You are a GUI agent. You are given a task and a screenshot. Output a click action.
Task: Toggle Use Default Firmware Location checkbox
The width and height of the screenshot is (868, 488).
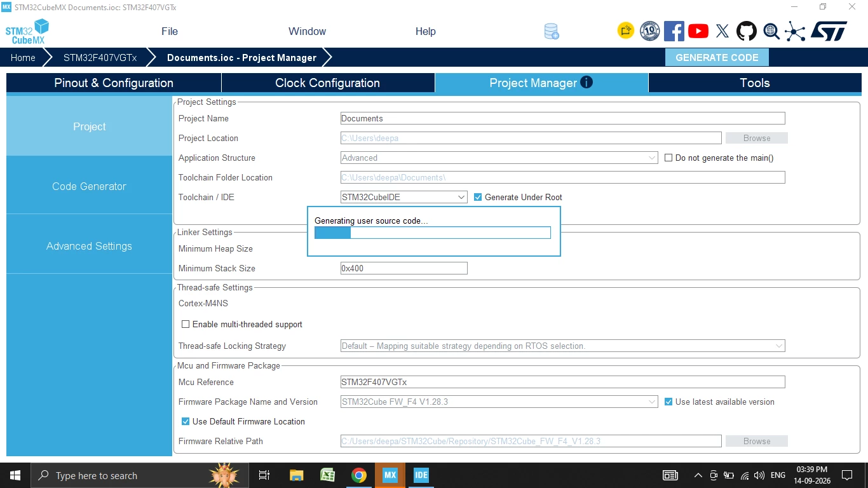point(186,421)
